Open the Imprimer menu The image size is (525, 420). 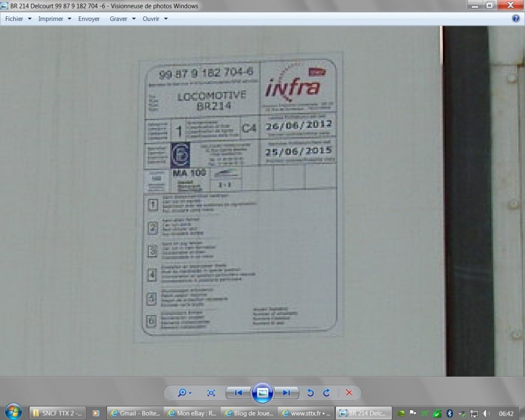coord(51,19)
